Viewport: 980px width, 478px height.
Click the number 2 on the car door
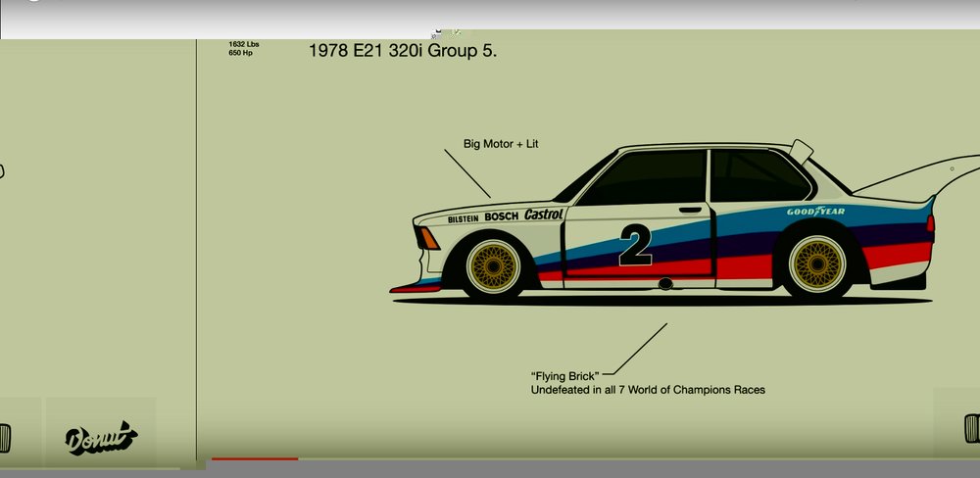(x=636, y=245)
